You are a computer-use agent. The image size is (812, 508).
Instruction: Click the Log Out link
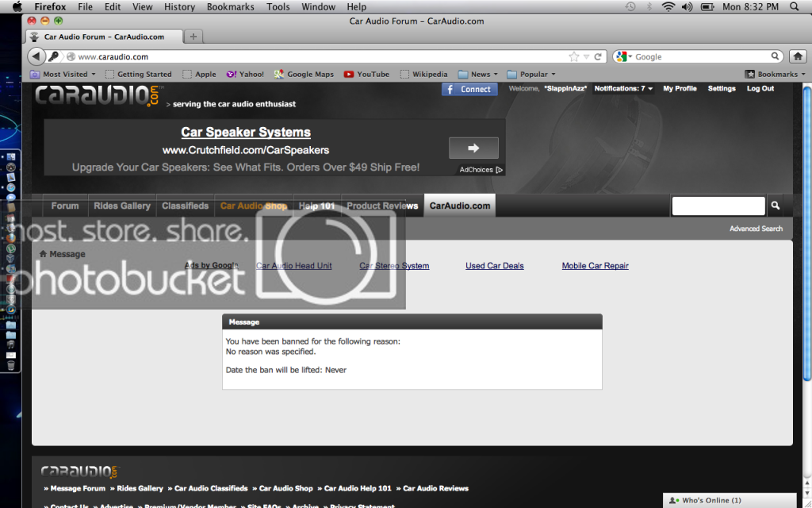[760, 89]
